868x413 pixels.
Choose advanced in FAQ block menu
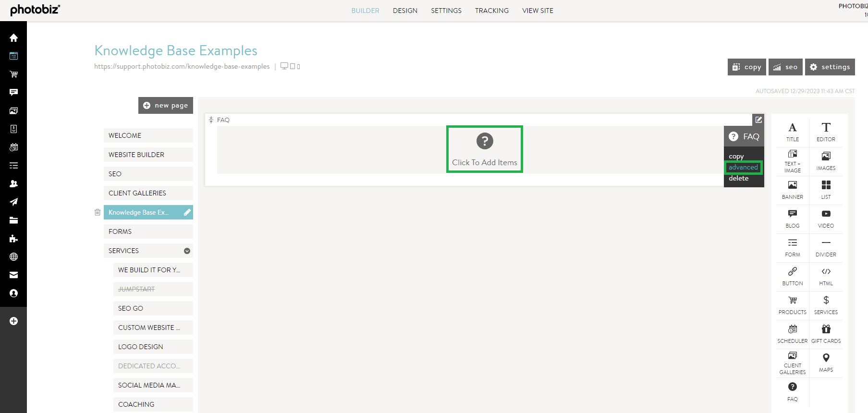coord(743,167)
